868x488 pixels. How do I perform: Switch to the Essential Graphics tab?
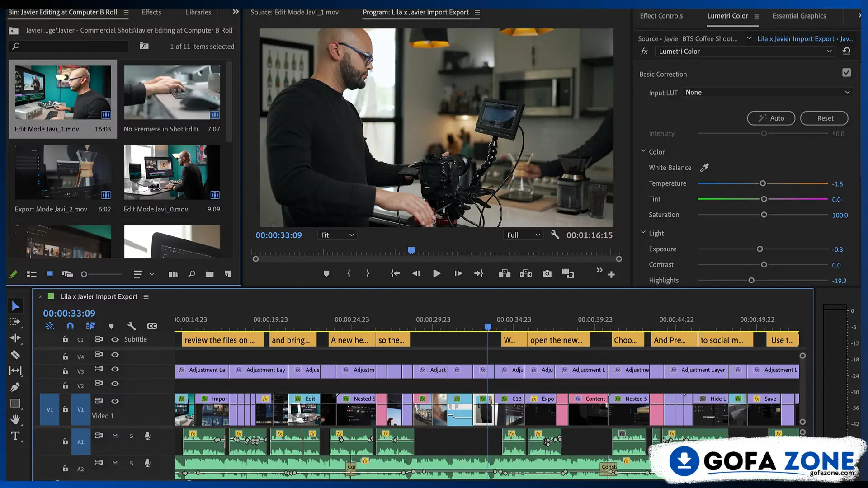click(799, 16)
